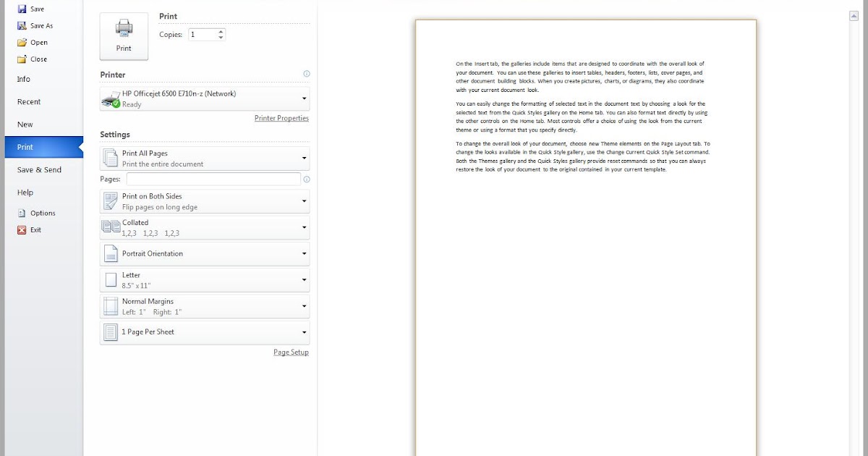Expand the Print All Pages dropdown
Viewport: 868px width, 456px height.
point(302,158)
